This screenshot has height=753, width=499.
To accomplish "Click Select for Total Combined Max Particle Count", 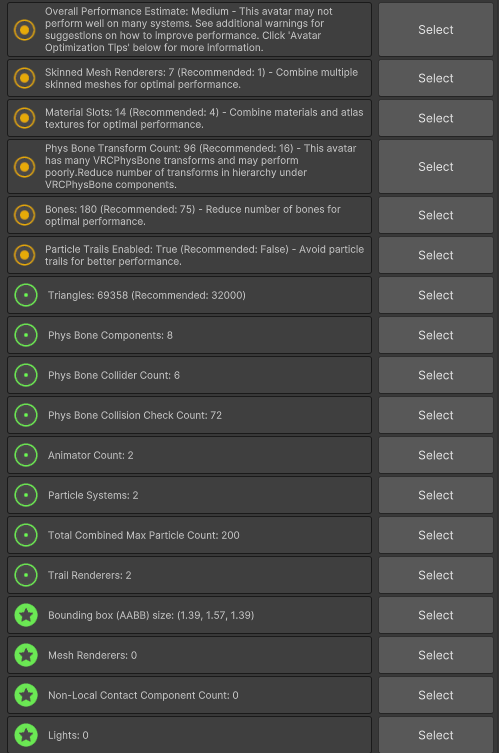I will pos(436,535).
